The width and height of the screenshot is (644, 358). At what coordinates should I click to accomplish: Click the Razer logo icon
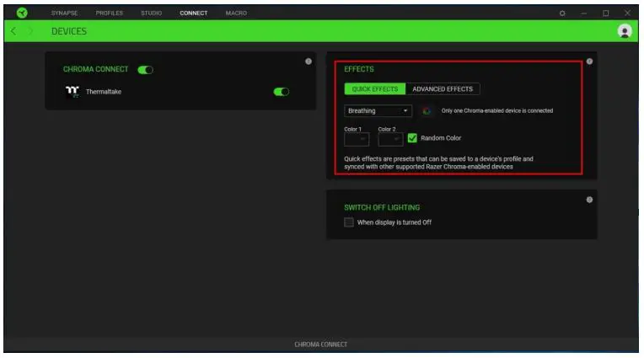[x=22, y=13]
